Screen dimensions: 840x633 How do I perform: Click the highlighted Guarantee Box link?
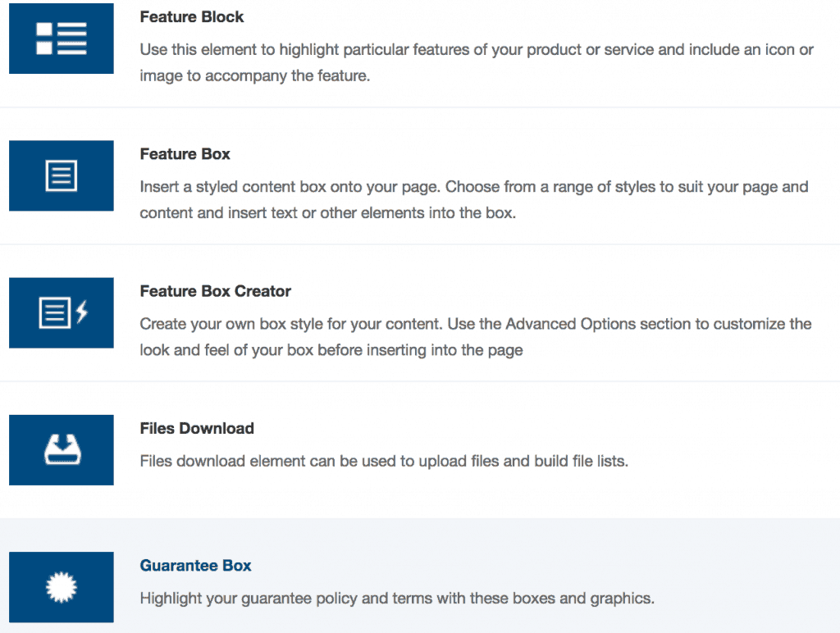click(x=196, y=566)
